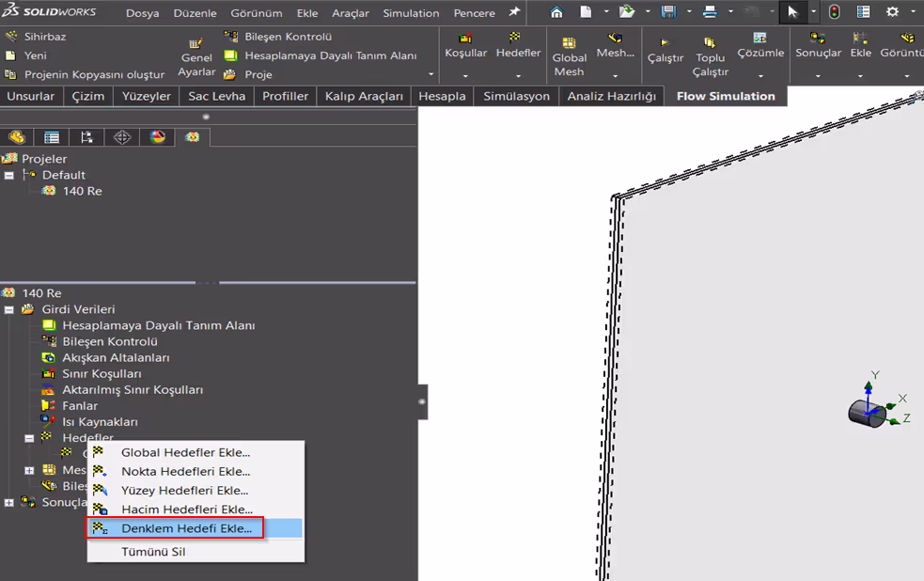The image size is (924, 581).
Task: Click Çalıştır to run
Action: coord(666,52)
